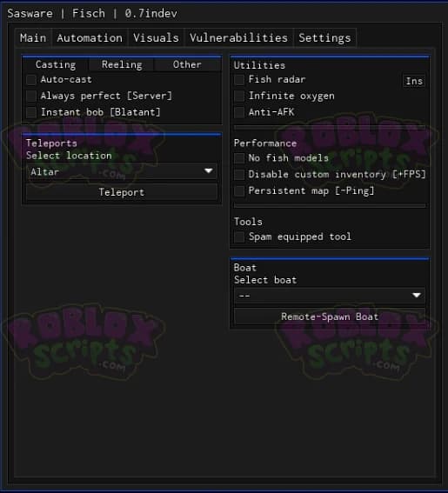Image resolution: width=448 pixels, height=493 pixels.
Task: Click the Performance section heading
Action: [265, 143]
